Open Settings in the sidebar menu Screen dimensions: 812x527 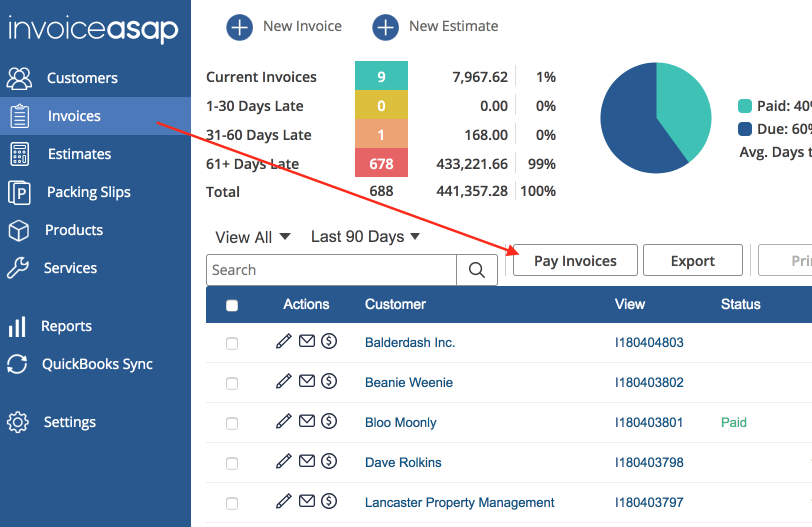(x=95, y=422)
